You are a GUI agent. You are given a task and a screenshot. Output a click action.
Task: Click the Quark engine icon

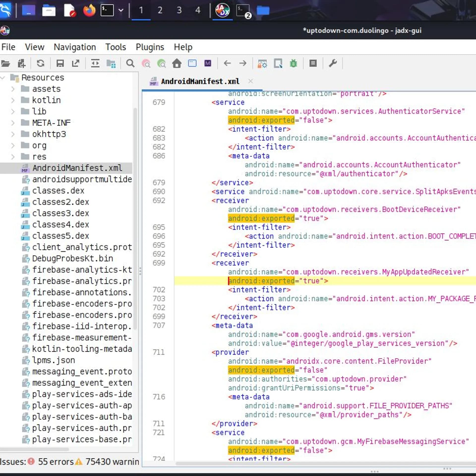point(278,63)
